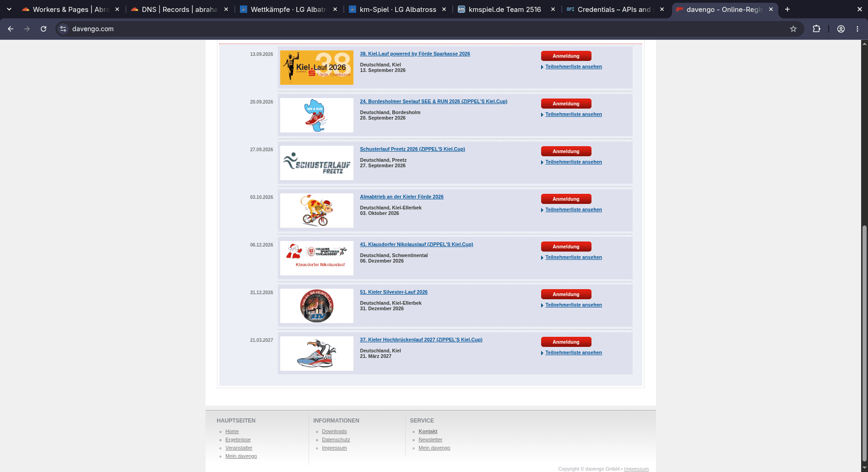Open 41. Klausdorfer Nikolauslauf link
Image resolution: width=868 pixels, height=472 pixels.
pyautogui.click(x=416, y=244)
